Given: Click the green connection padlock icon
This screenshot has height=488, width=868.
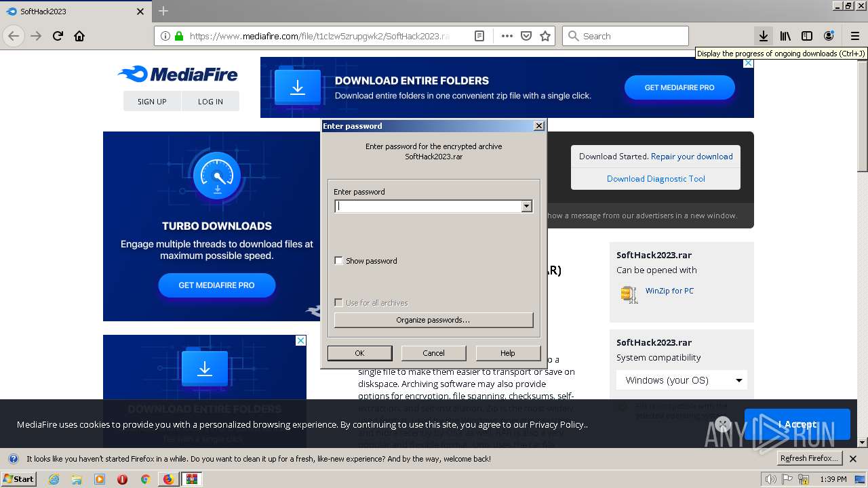Looking at the screenshot, I should (179, 36).
